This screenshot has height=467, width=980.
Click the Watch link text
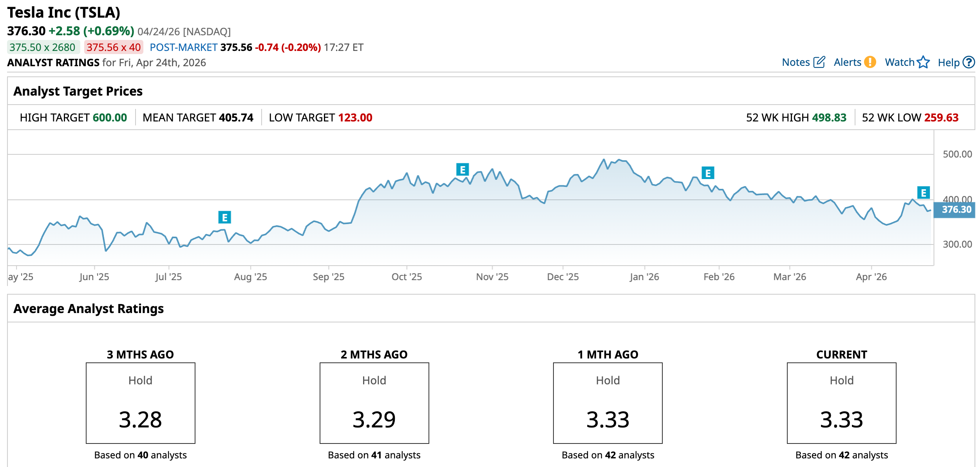click(x=899, y=62)
